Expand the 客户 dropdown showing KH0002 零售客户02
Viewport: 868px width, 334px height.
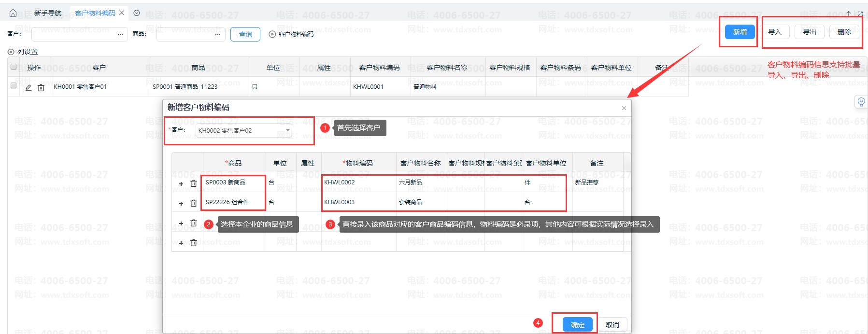click(x=288, y=130)
